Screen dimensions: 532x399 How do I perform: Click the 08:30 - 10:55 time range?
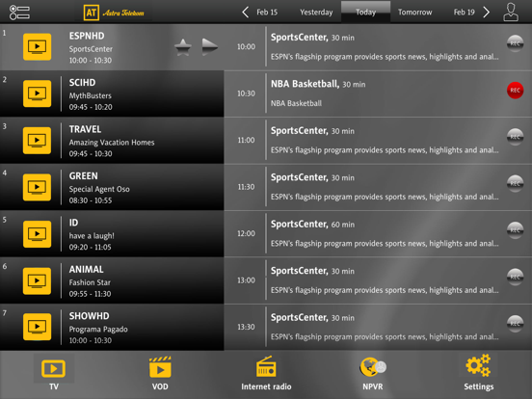coord(91,200)
